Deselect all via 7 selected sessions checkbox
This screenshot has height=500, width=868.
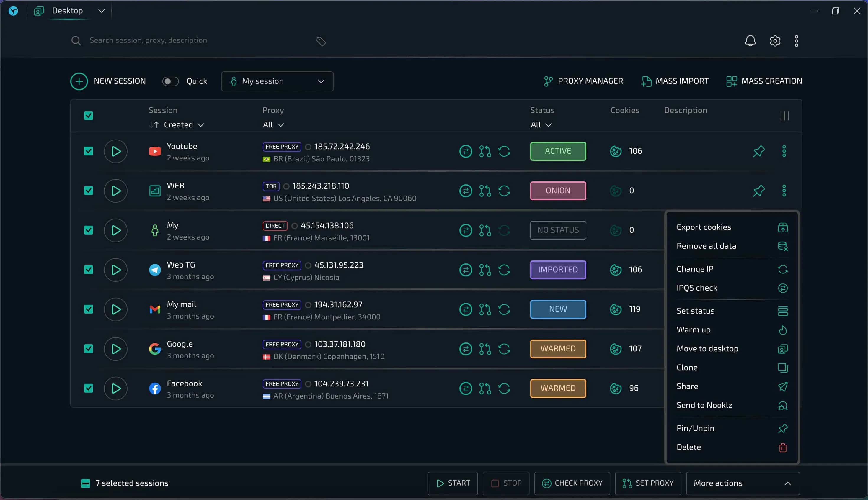coord(86,483)
